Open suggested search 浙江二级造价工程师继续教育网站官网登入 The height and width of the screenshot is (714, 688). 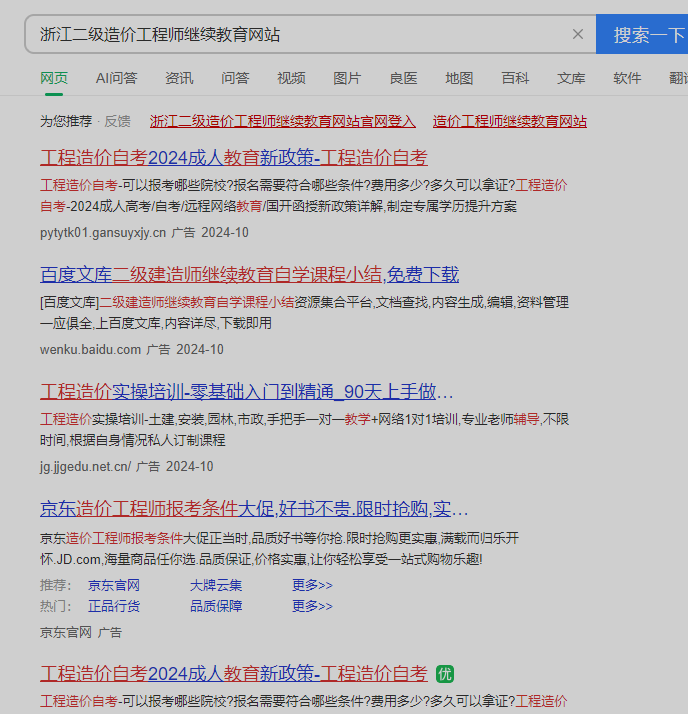point(282,122)
